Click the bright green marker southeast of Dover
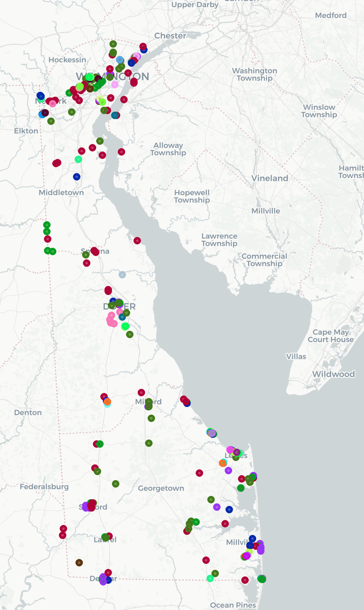The width and height of the screenshot is (364, 610). tap(125, 327)
